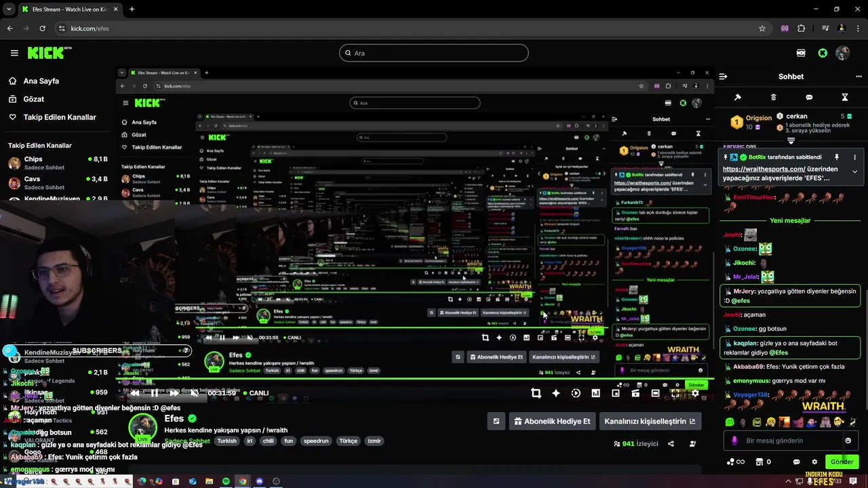Unpin the BotRix pinned message

pos(836,157)
